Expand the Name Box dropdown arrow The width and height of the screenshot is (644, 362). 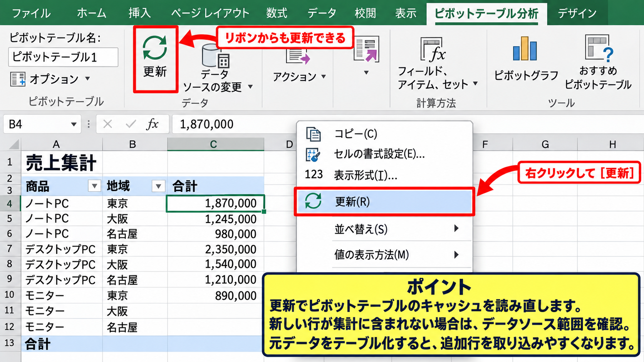click(74, 124)
